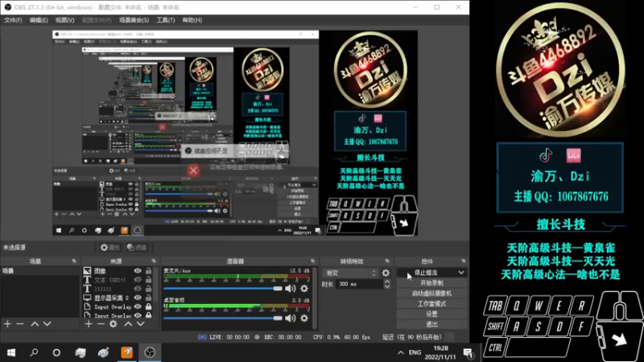Toggle lock of 显示器采集 2 source

(148, 298)
